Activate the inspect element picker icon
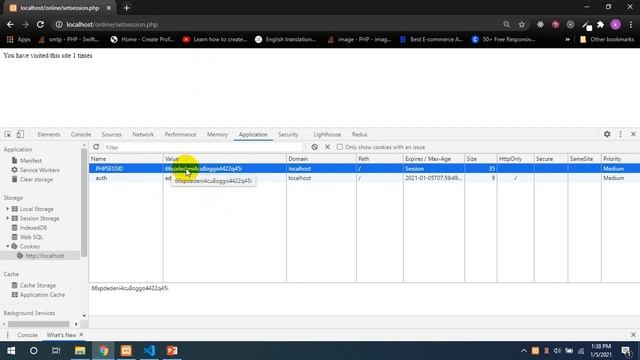Viewport: 640px width, 360px height. click(x=8, y=134)
